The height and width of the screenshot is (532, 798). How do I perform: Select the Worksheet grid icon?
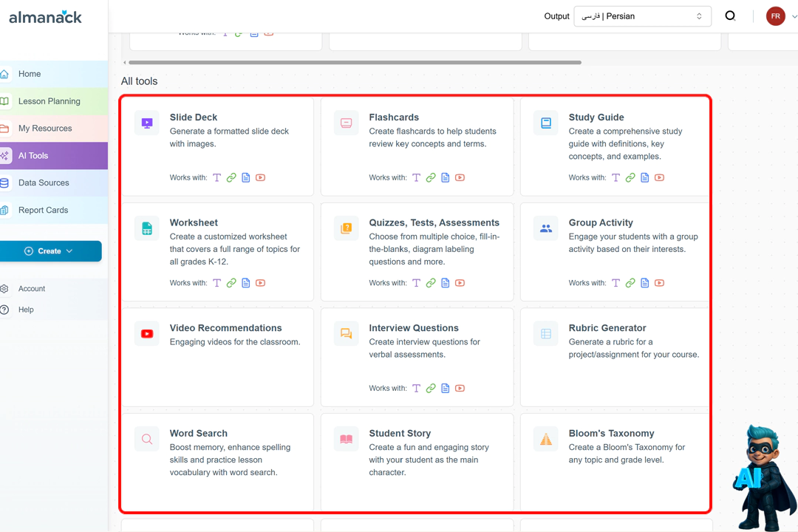(x=147, y=228)
